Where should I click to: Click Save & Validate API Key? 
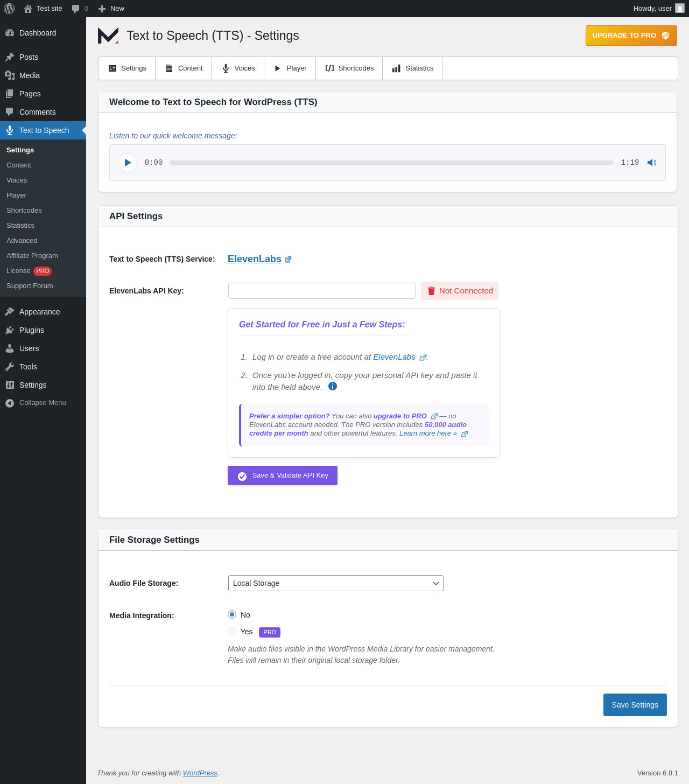[283, 475]
